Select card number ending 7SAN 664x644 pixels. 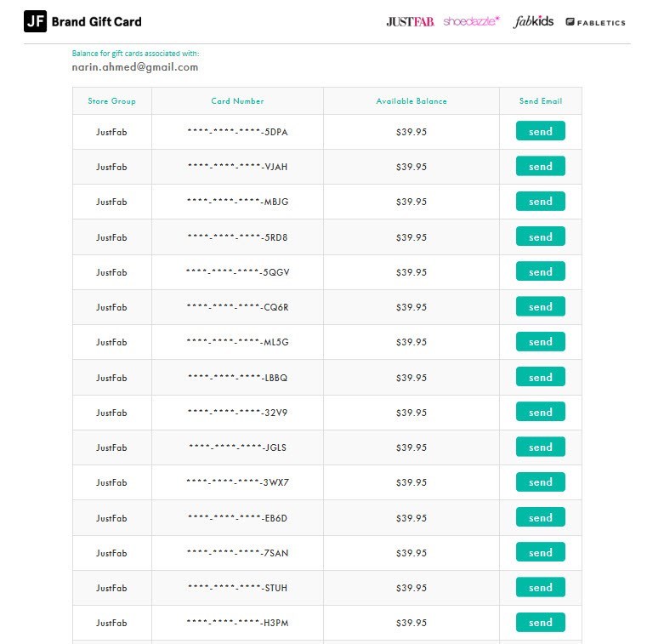point(237,553)
